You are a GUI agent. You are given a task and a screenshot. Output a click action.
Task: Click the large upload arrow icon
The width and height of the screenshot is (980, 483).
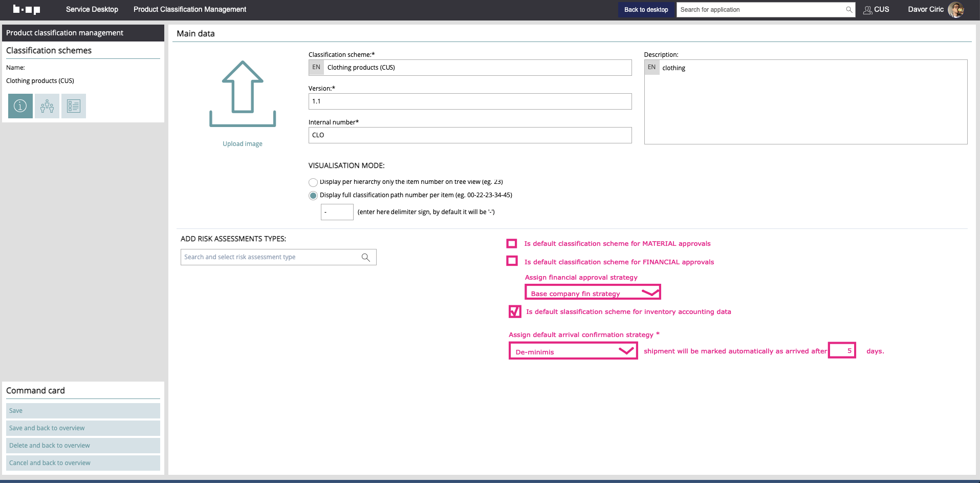[243, 94]
